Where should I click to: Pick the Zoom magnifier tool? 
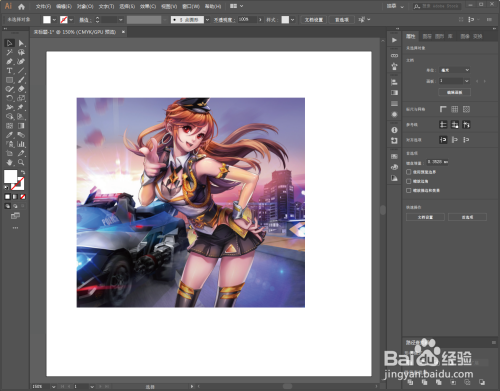(21, 162)
